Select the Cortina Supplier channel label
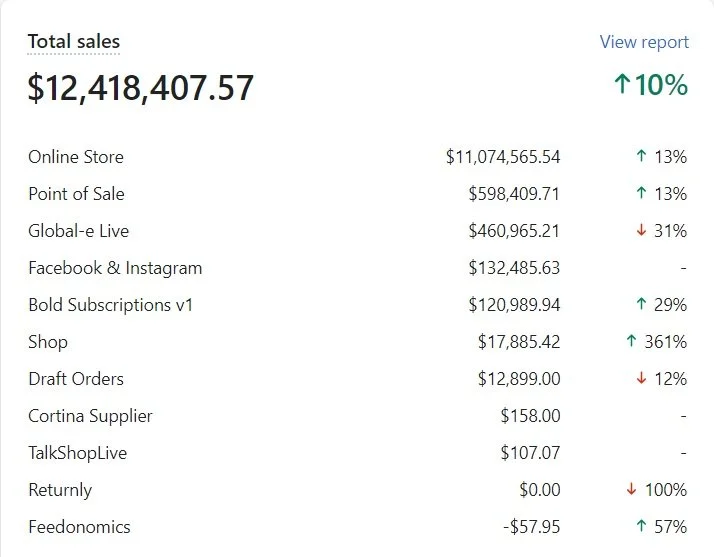Image resolution: width=714 pixels, height=557 pixels. click(90, 416)
